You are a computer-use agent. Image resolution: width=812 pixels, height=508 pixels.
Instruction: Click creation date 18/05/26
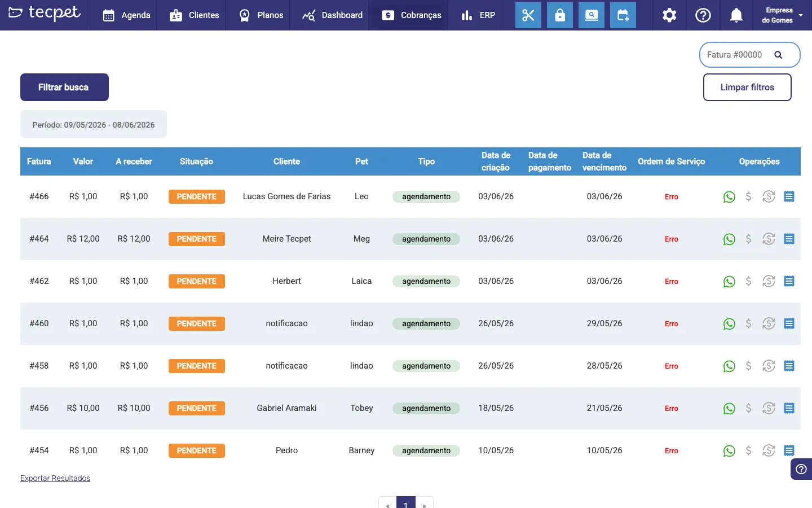[x=496, y=408]
